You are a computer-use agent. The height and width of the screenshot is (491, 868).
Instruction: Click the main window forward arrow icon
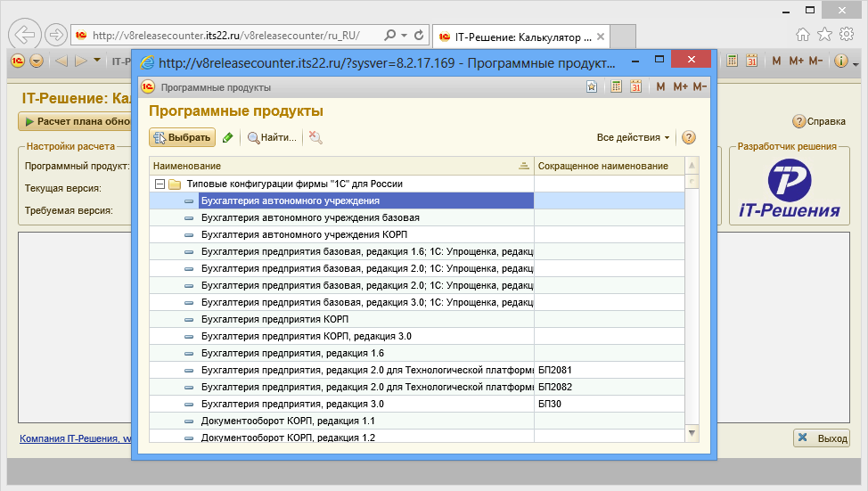coord(81,61)
